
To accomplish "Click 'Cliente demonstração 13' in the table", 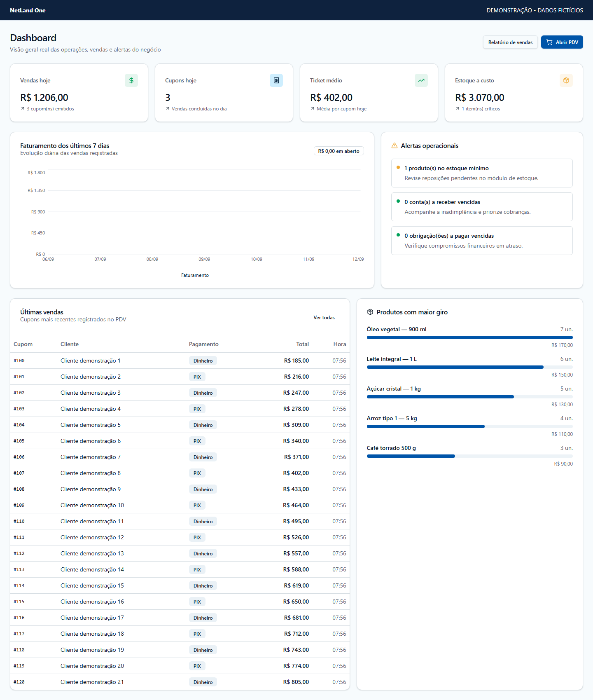I will 92,553.
